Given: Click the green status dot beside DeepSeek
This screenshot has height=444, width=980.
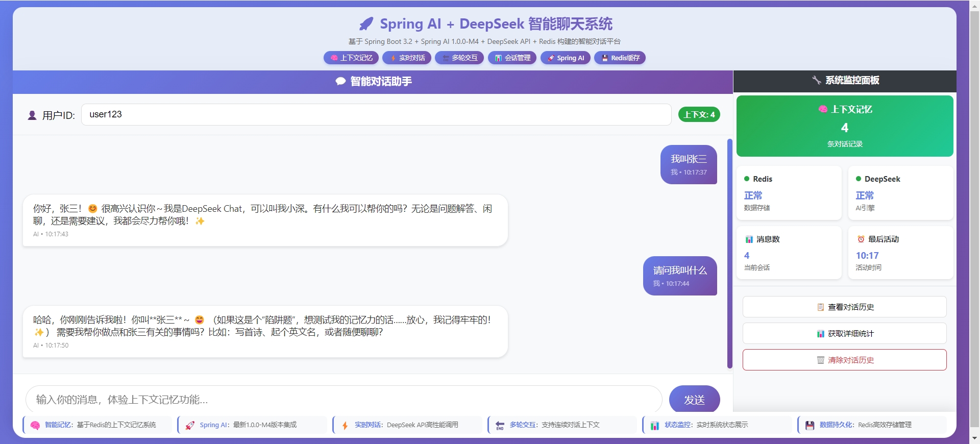Looking at the screenshot, I should (x=859, y=179).
